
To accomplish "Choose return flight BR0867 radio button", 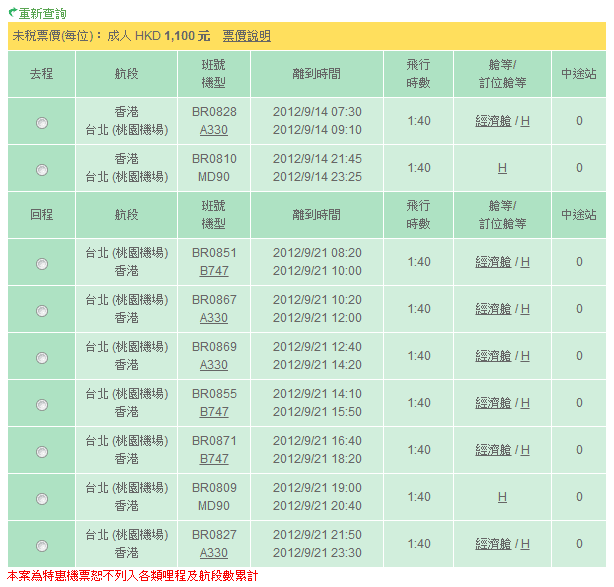I will click(x=42, y=310).
